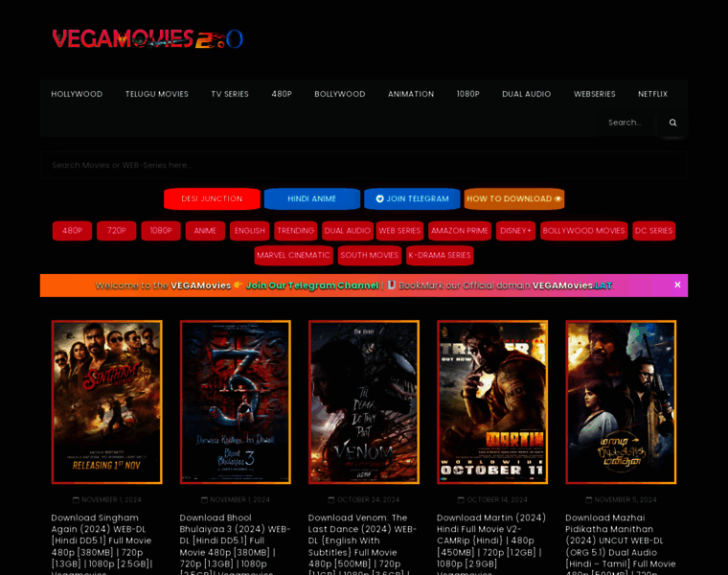Open the Download Bhool Bhulaiyaa 3 title link
Image resolution: width=728 pixels, height=575 pixels.
236,544
